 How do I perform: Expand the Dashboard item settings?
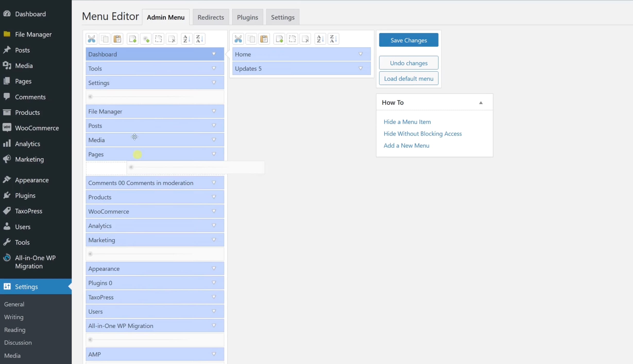click(214, 54)
